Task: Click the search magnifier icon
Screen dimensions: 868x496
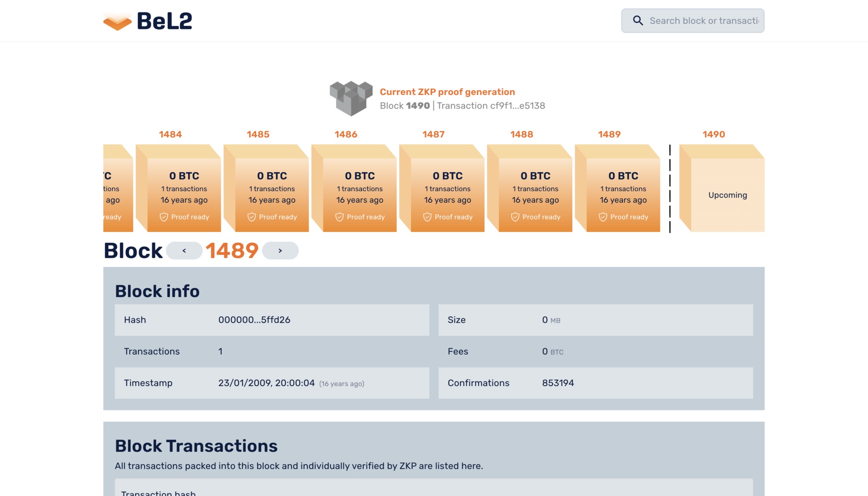Action: pyautogui.click(x=638, y=20)
